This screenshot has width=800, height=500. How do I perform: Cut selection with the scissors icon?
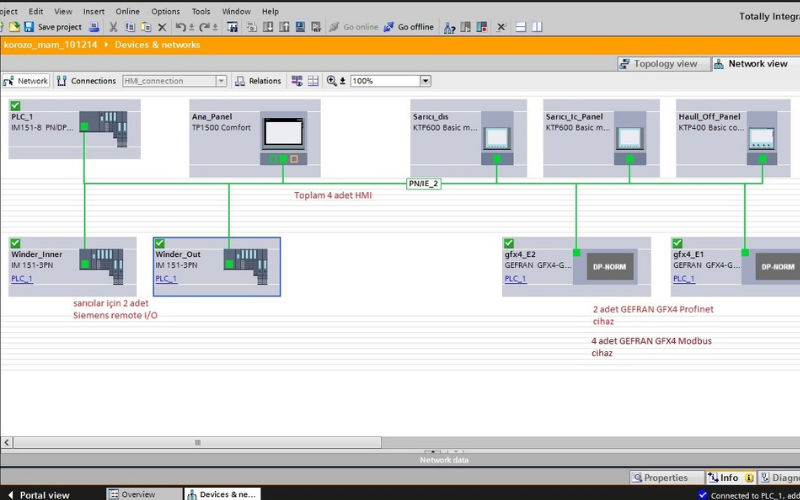click(x=113, y=27)
